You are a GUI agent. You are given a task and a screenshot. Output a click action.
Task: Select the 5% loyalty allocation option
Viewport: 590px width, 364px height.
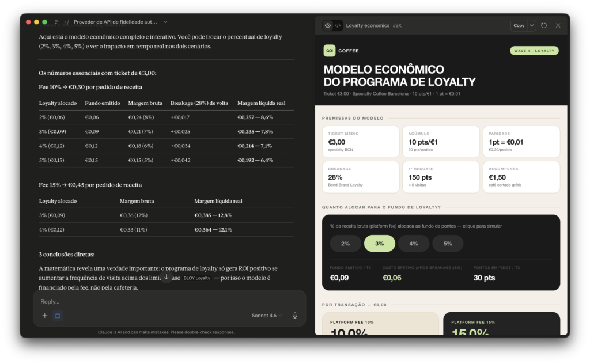click(x=448, y=244)
